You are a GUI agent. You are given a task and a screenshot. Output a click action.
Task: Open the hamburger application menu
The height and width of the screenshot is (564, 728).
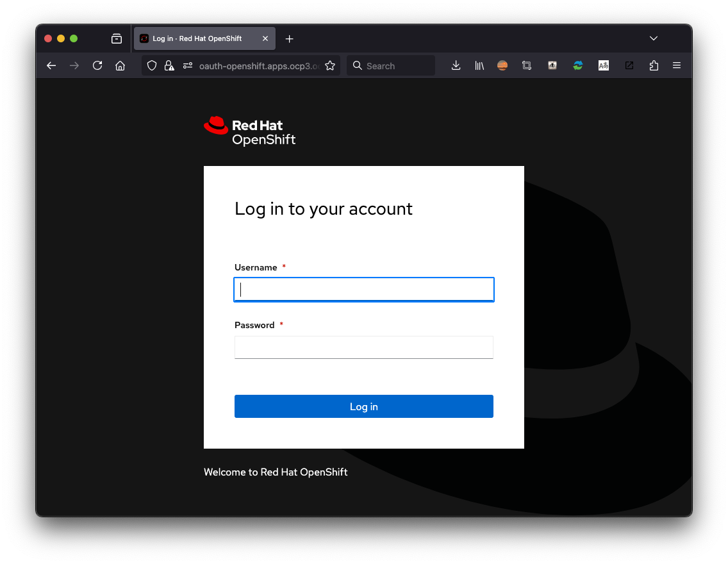coord(677,66)
